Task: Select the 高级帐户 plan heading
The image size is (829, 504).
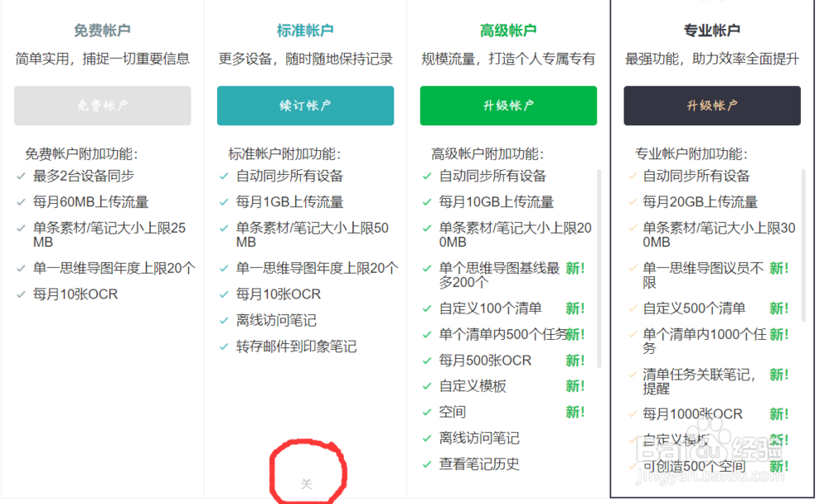Action: point(508,31)
